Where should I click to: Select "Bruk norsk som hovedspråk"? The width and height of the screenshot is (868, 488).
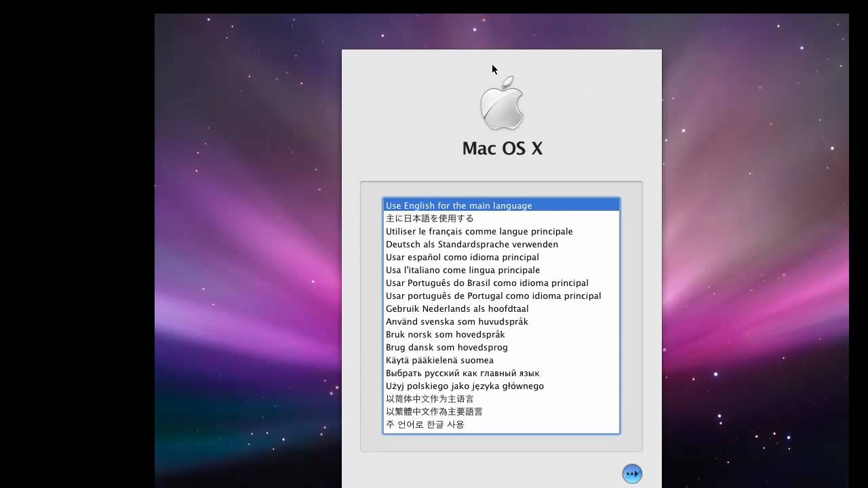(x=501, y=334)
